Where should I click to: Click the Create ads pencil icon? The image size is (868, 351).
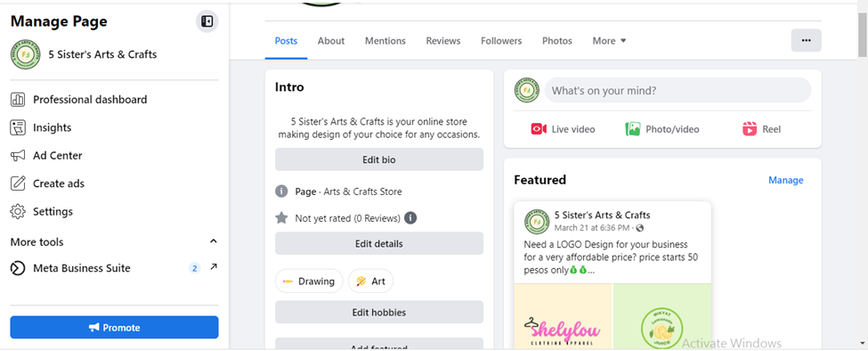(18, 184)
